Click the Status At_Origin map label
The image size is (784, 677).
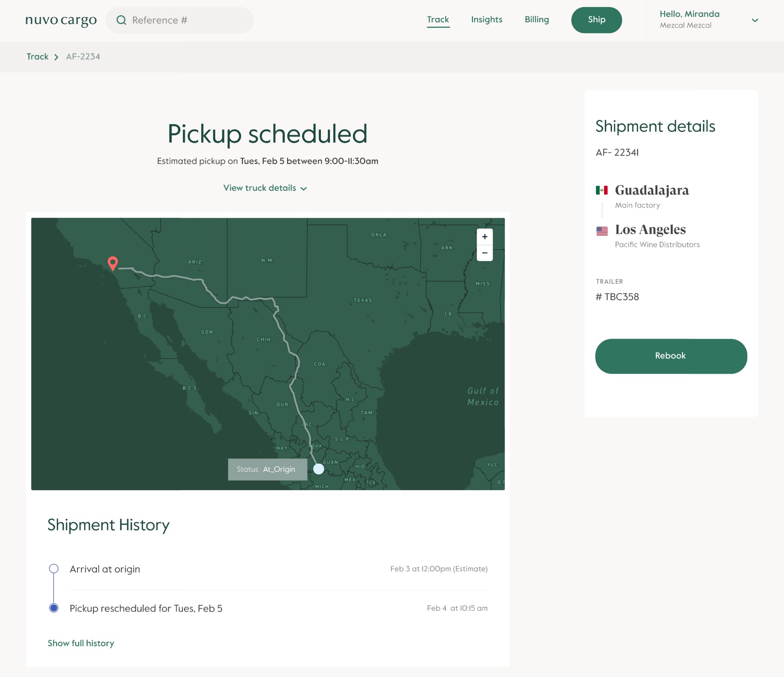(x=267, y=469)
